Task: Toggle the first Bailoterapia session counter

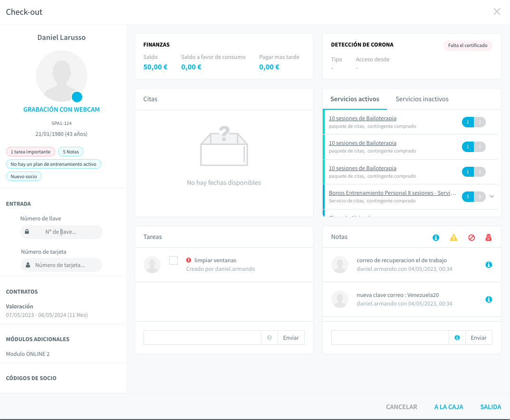Action: 473,122
